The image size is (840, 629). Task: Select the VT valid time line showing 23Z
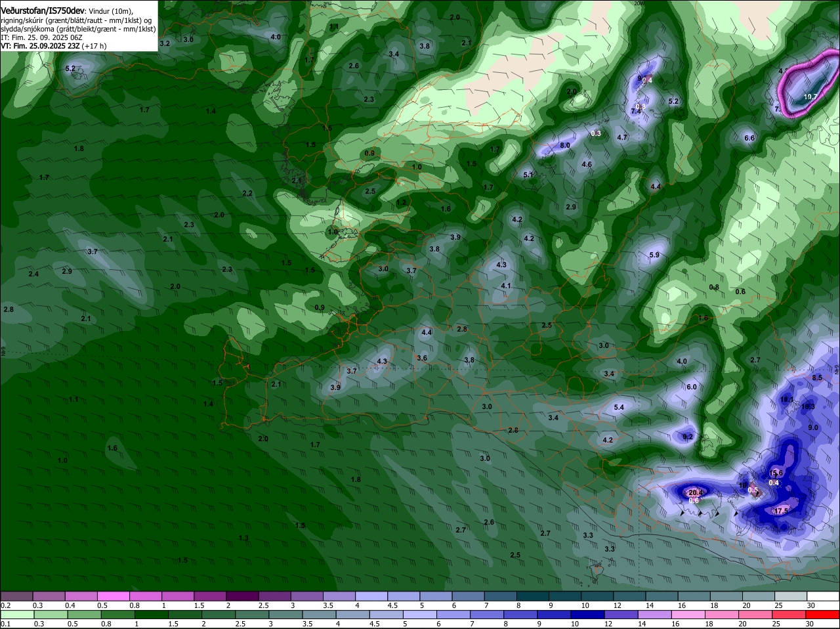53,46
